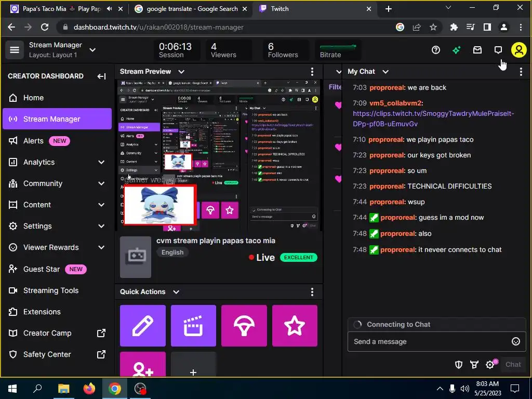Image resolution: width=532 pixels, height=399 pixels.
Task: Add a new quick action with plus tile
Action: (193, 364)
